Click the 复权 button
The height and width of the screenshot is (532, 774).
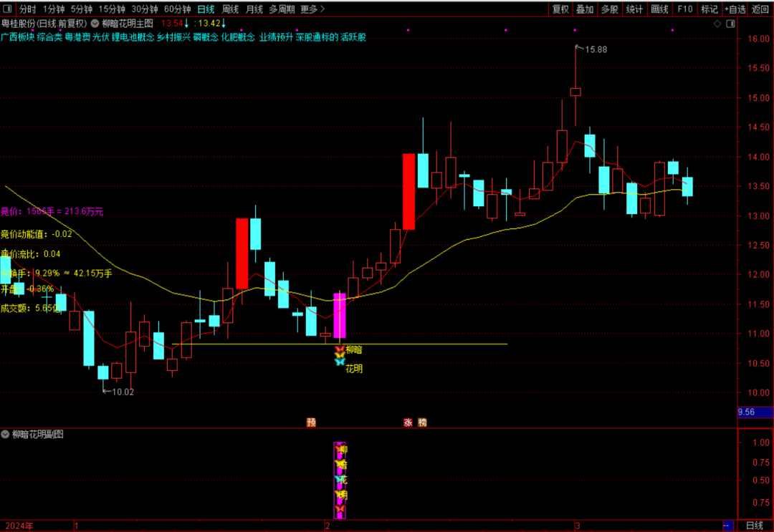click(x=560, y=9)
